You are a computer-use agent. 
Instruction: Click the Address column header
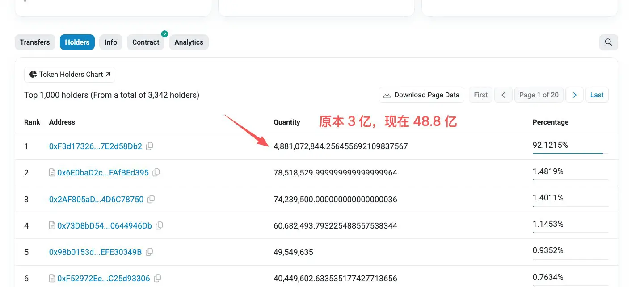(62, 122)
